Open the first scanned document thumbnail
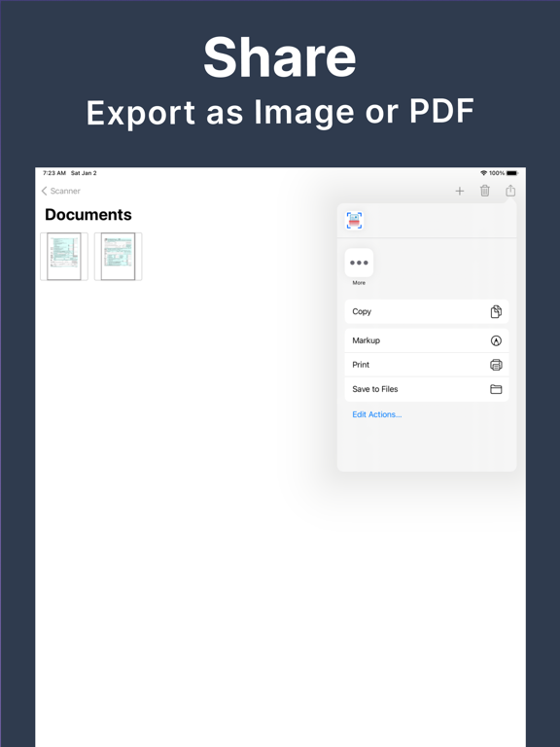This screenshot has height=747, width=560. pos(64,257)
